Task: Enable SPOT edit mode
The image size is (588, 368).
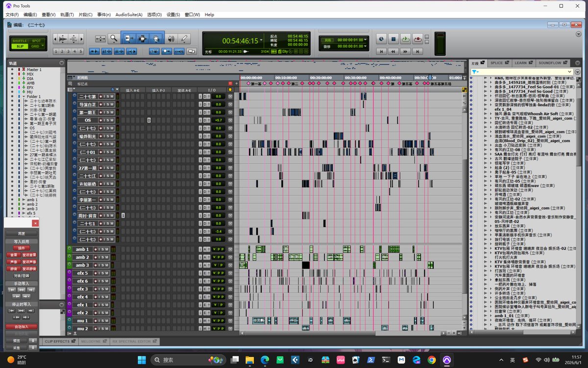Action: (37, 41)
